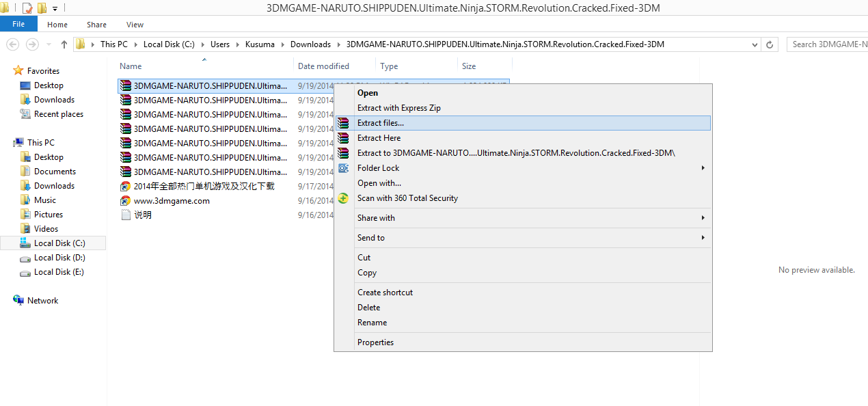Select Open with... menu entry
This screenshot has width=868, height=406.
tap(523, 183)
